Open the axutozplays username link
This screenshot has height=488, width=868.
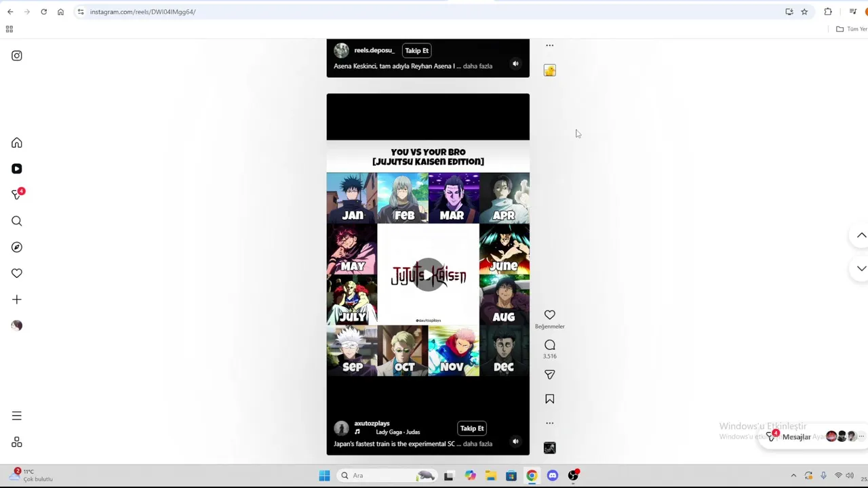click(372, 424)
